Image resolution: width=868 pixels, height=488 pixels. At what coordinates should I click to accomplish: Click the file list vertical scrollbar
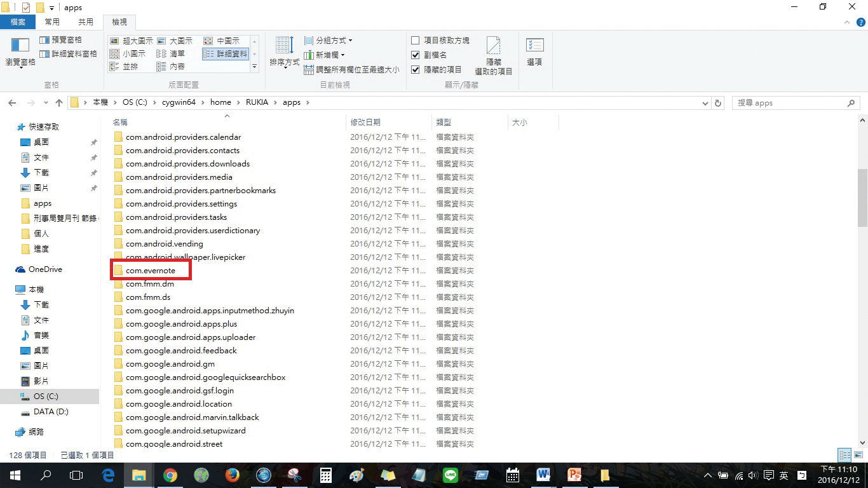pos(862,197)
